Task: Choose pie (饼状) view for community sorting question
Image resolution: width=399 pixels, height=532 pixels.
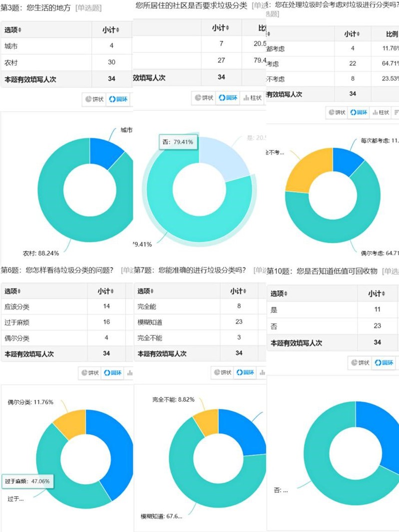Action: [x=205, y=98]
